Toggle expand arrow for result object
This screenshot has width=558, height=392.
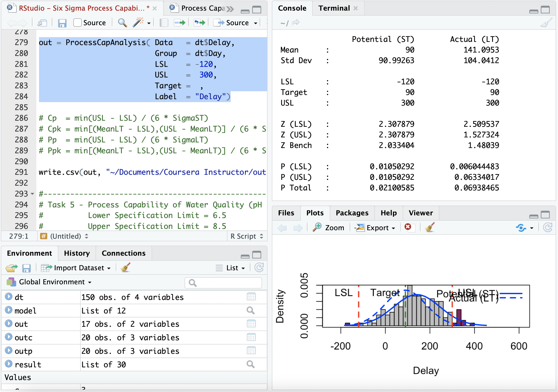[9, 364]
